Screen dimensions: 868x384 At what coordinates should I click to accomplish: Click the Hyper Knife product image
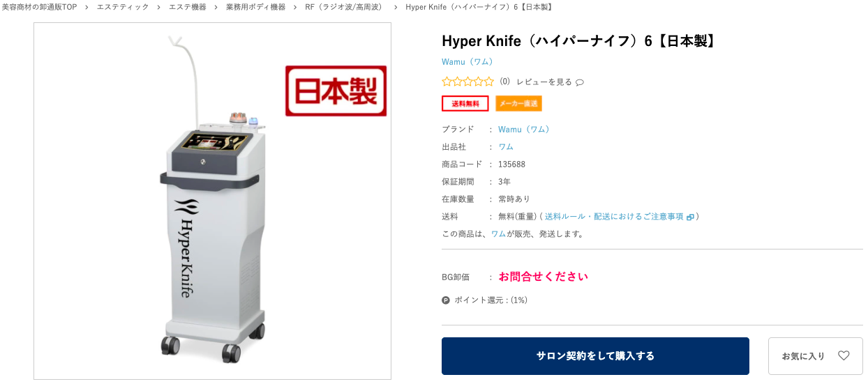click(212, 201)
